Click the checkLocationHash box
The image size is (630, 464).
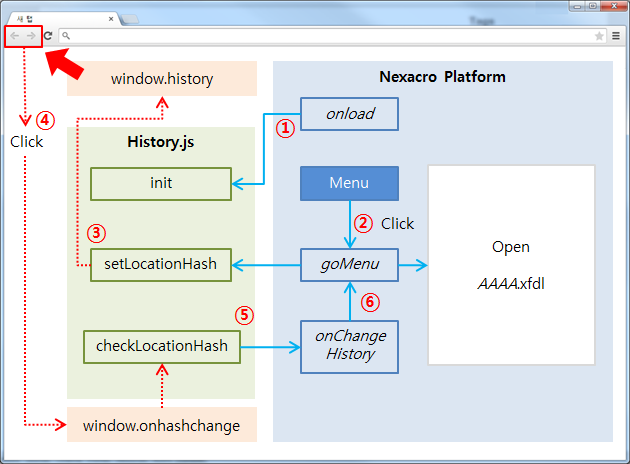pyautogui.click(x=161, y=346)
